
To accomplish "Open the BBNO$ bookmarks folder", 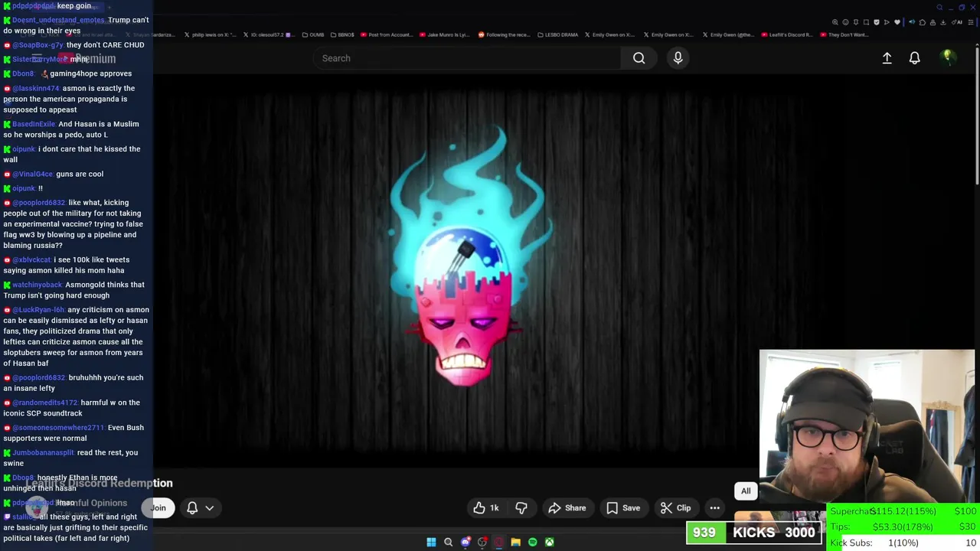I will 342,34.
